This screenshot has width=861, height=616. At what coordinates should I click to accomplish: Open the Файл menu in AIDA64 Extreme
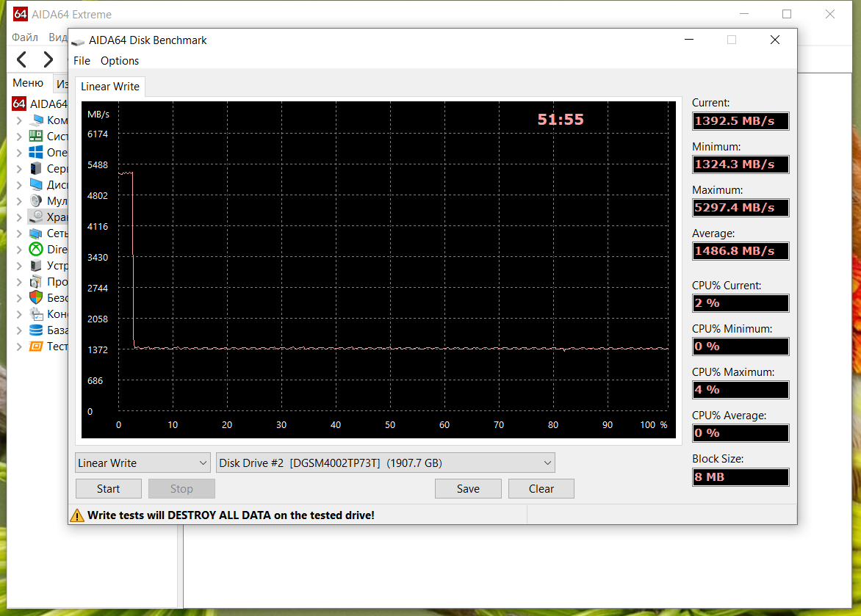[x=25, y=37]
